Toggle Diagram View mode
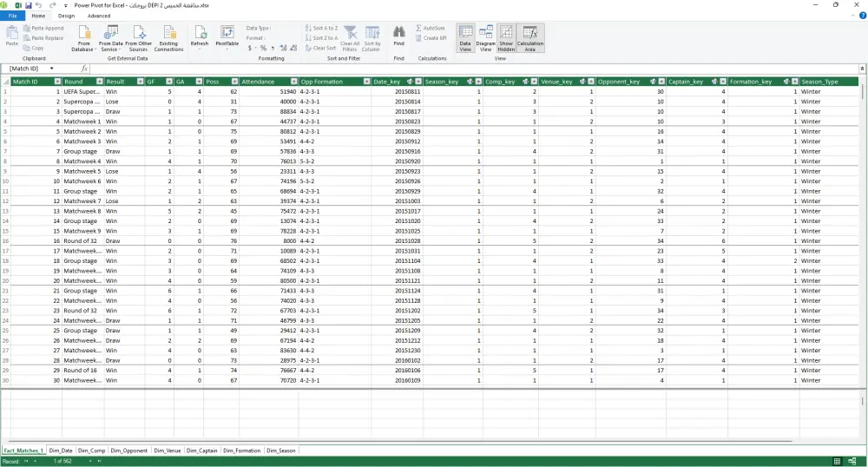This screenshot has width=868, height=467. point(485,38)
